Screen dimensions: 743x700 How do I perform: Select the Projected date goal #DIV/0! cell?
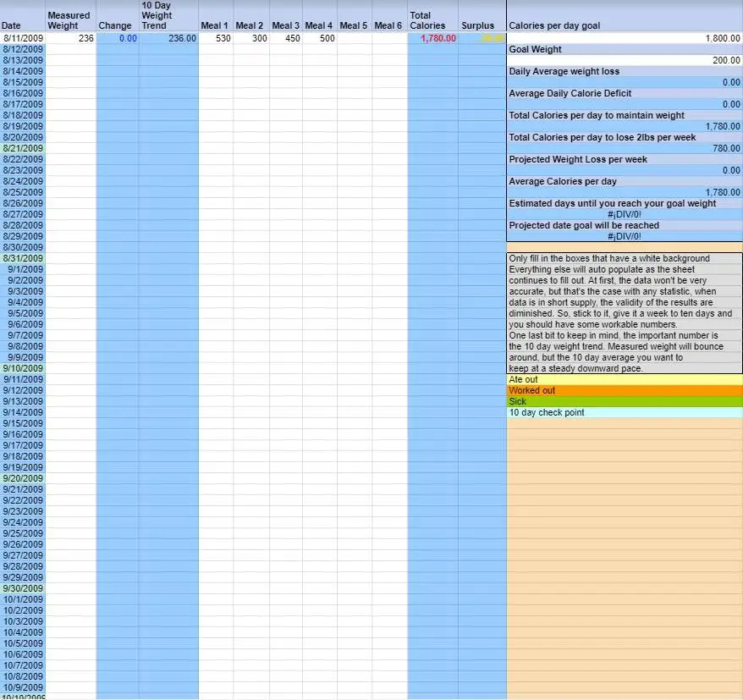tap(624, 236)
